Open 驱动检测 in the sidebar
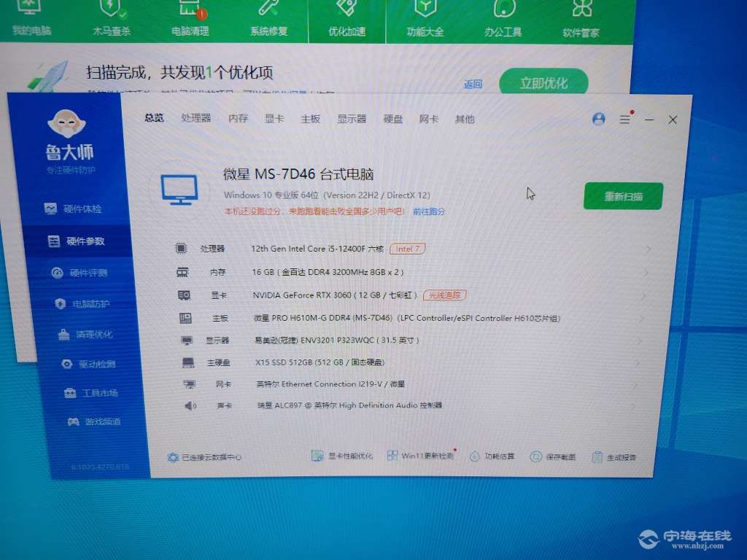This screenshot has height=560, width=747. [x=88, y=365]
